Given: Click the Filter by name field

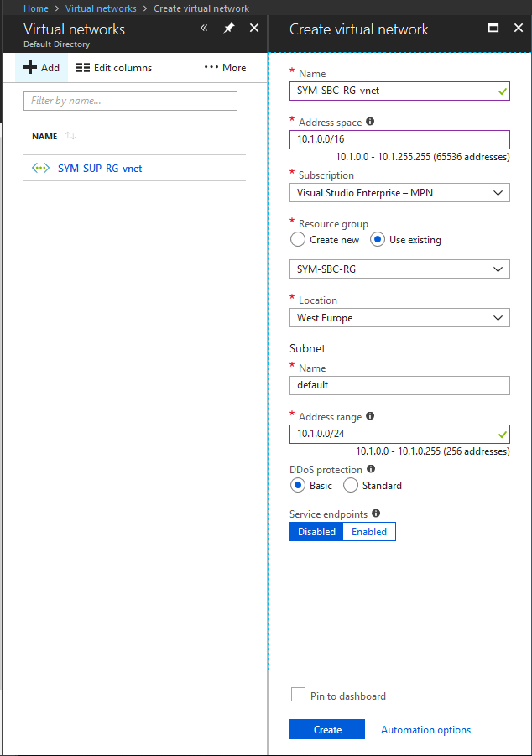Looking at the screenshot, I should click(x=130, y=101).
